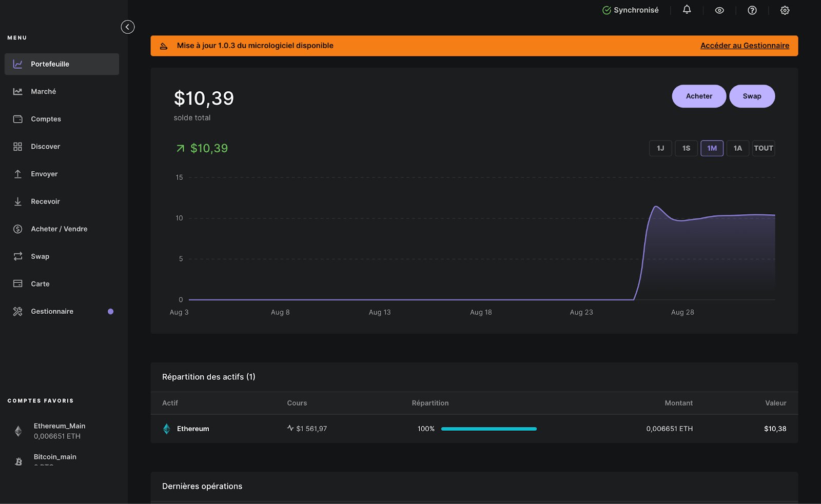Collapse the sidebar menu with arrow button
This screenshot has height=504, width=821.
128,27
